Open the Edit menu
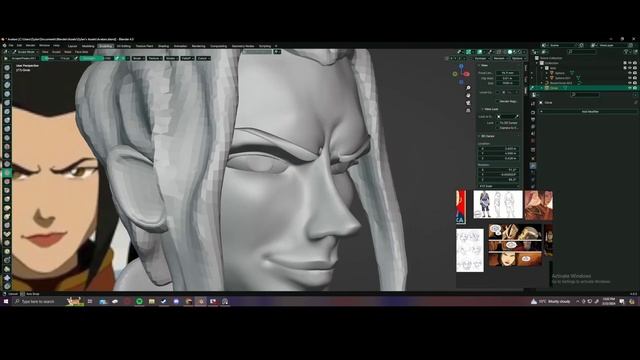 (19, 46)
